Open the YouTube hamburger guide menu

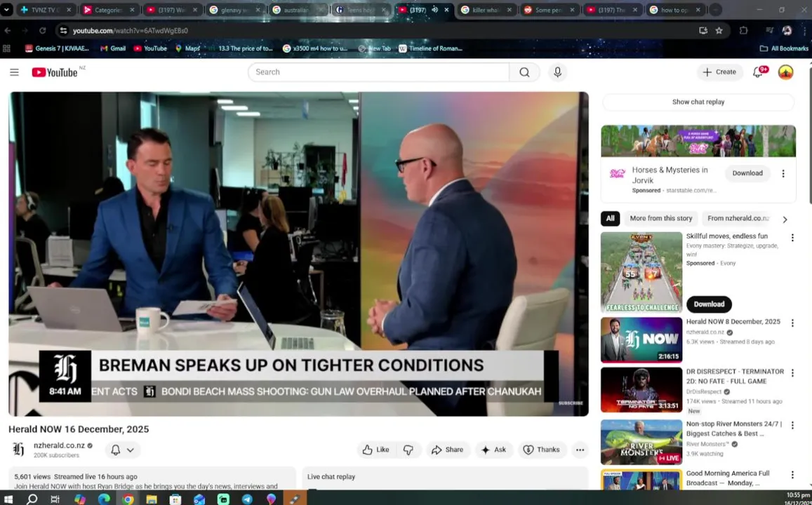(14, 72)
